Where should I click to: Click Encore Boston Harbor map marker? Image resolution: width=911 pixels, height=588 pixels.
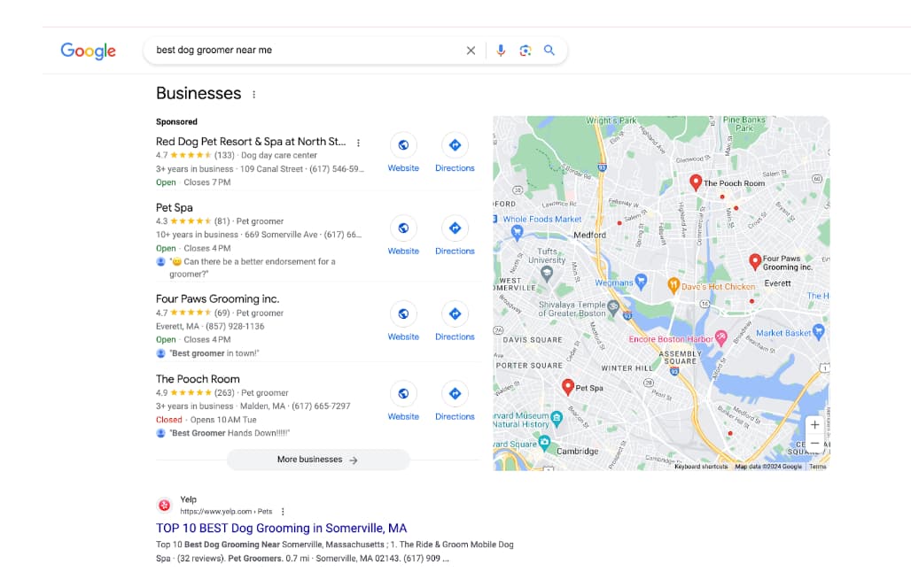click(x=721, y=337)
